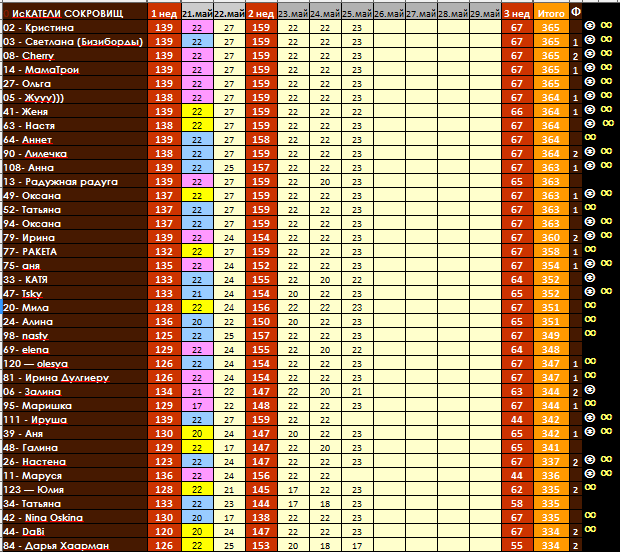Viewport: 620px width, 552px height.
Task: Click the orange 'Итого' column header
Action: coord(550,13)
